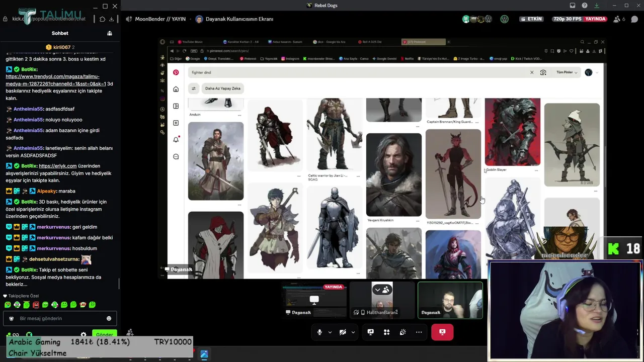This screenshot has width=644, height=362.
Task: Click the red disconnect call button
Action: (x=442, y=332)
